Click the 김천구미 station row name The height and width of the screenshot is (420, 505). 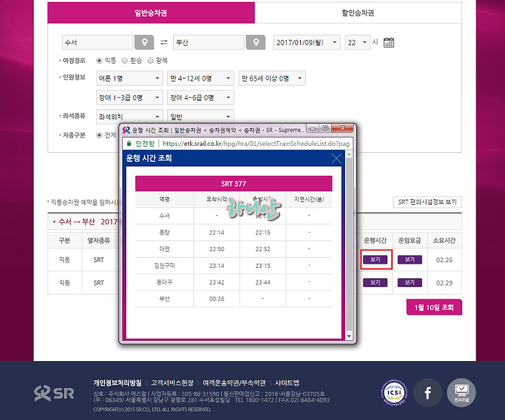[164, 266]
